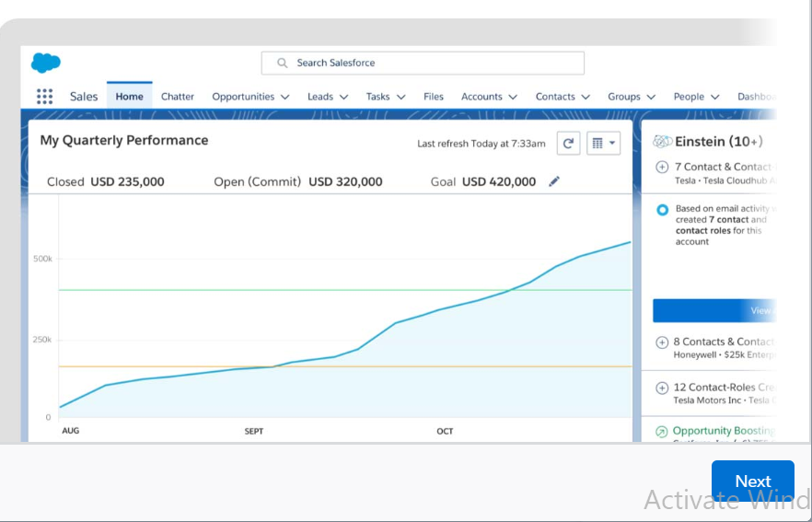
Task: Edit the goal with pencil icon
Action: pyautogui.click(x=554, y=181)
